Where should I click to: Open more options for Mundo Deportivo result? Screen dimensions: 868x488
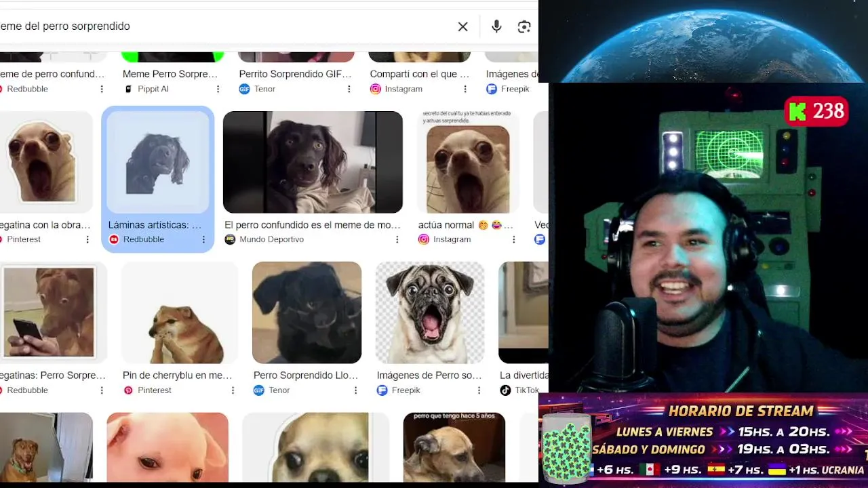(x=397, y=239)
